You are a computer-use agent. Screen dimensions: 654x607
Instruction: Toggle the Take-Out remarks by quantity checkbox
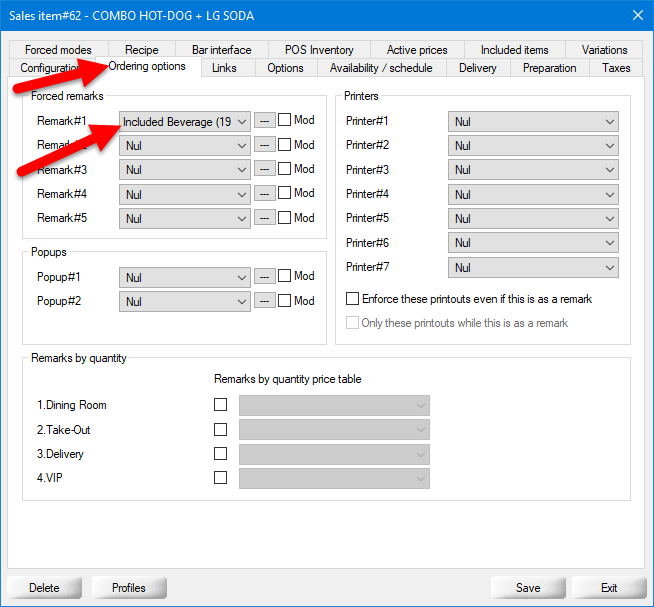pos(220,430)
